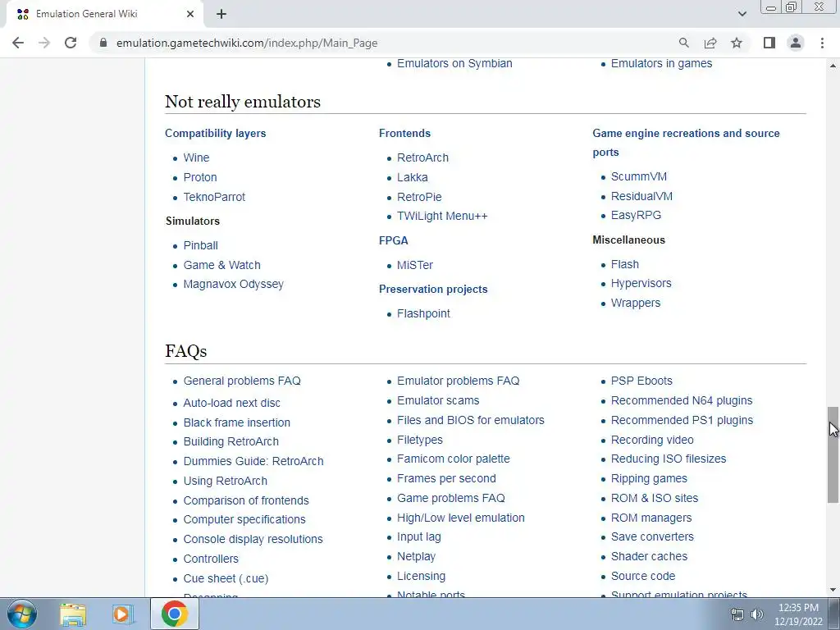Open the ROM & ISO sites link
Image resolution: width=840 pixels, height=630 pixels.
point(654,498)
